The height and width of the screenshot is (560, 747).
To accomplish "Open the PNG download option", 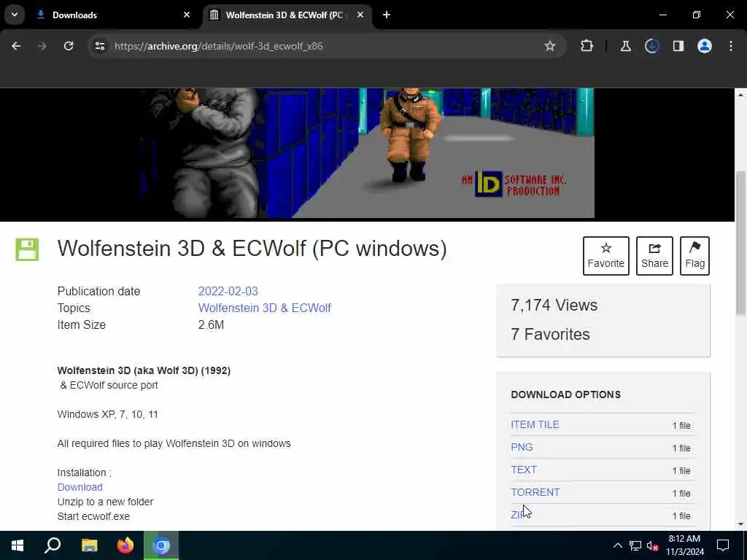I will [x=522, y=447].
